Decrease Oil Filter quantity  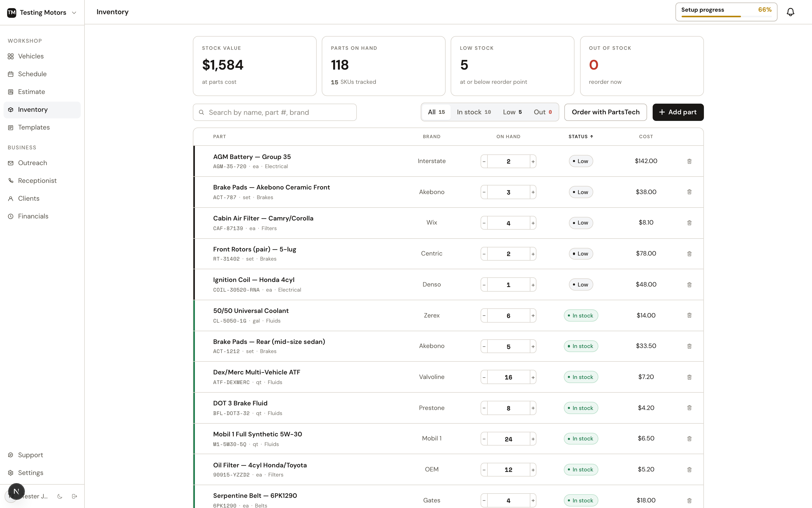click(x=484, y=469)
